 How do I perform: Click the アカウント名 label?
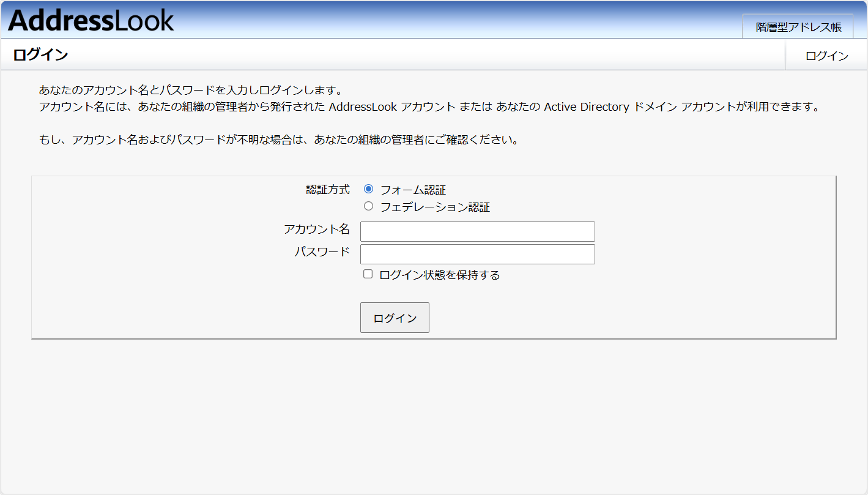(317, 229)
